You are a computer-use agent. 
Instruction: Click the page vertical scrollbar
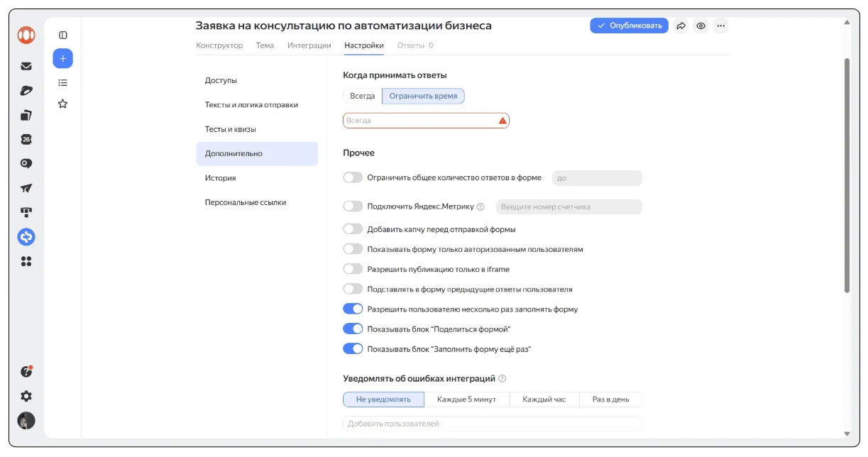pos(847,176)
